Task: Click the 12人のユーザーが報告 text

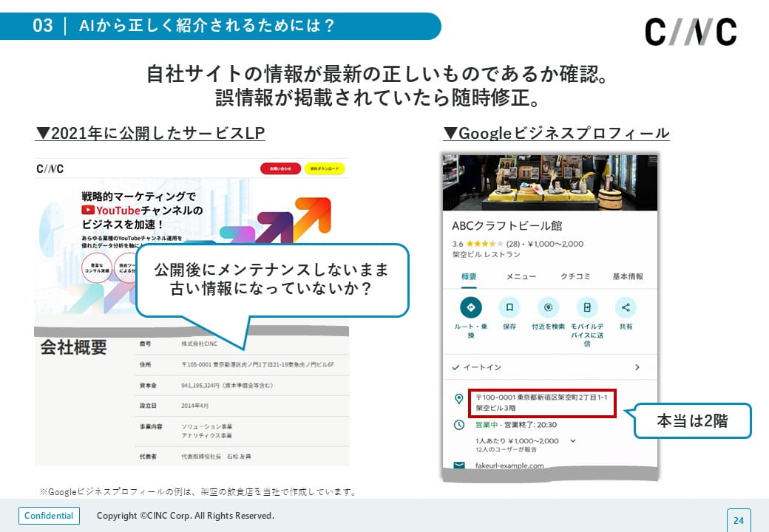Action: pyautogui.click(x=506, y=449)
